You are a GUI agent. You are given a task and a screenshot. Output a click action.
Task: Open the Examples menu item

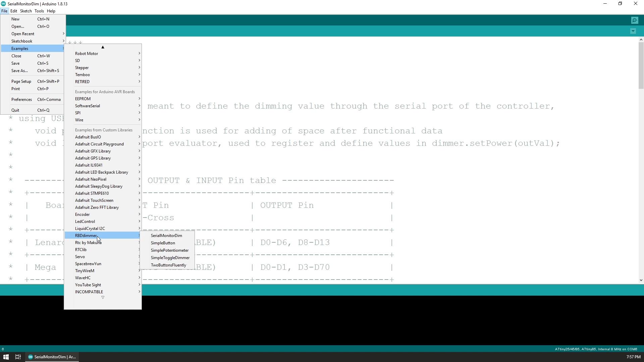tap(20, 49)
